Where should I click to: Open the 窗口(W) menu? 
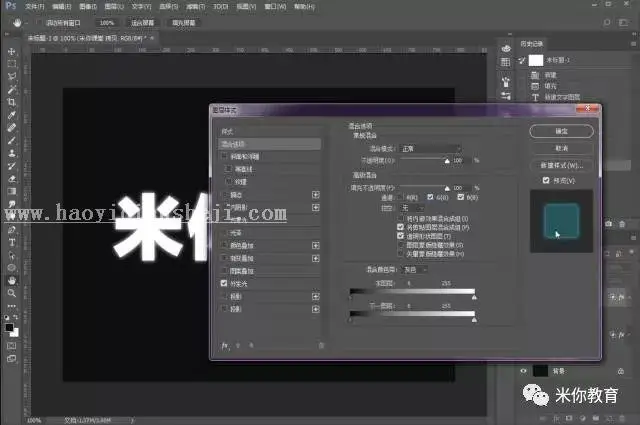(275, 7)
